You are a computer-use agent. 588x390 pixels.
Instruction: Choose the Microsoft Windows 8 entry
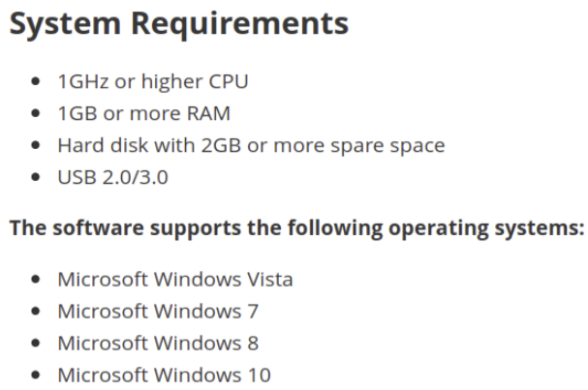(158, 344)
